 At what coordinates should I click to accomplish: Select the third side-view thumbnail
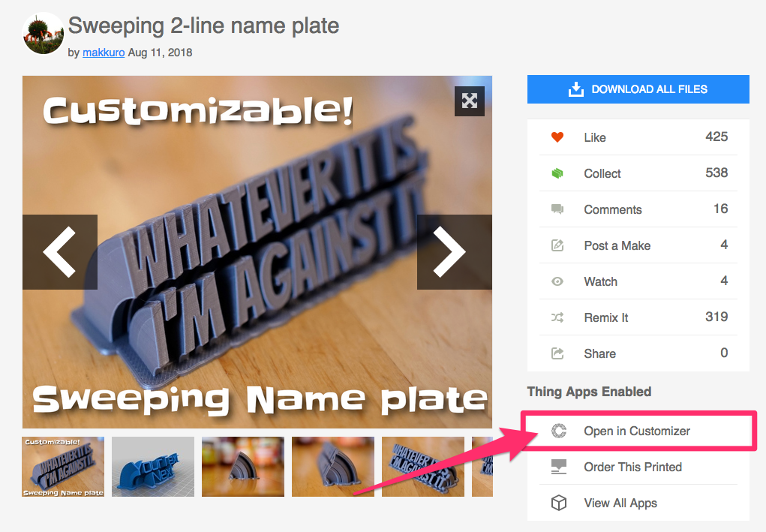[x=243, y=467]
